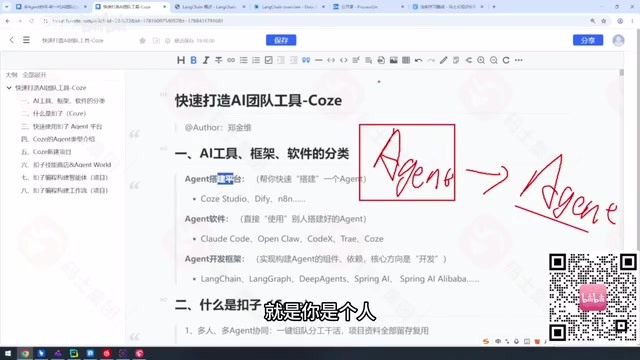Screen dimensions: 640x360
Task: Click the vertical scrollbar of the document
Action: click(x=622, y=204)
